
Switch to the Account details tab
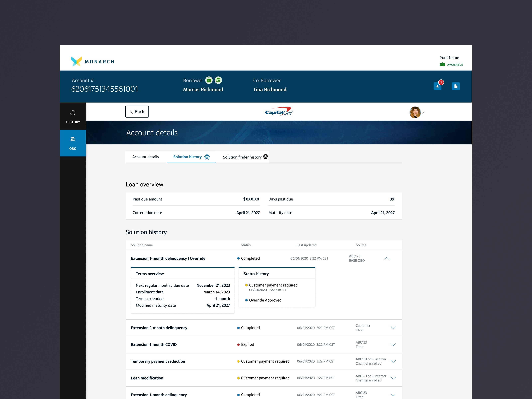click(x=145, y=157)
